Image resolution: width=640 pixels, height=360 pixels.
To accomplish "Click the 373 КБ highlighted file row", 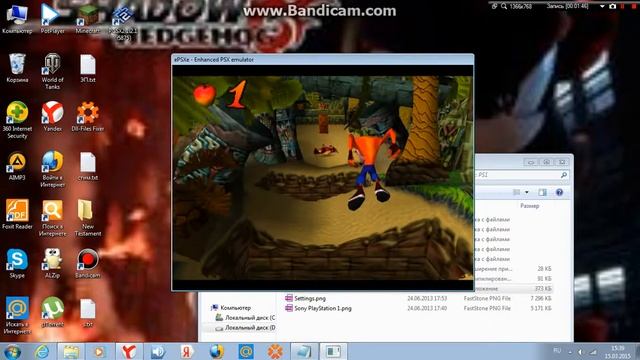I will [x=514, y=289].
